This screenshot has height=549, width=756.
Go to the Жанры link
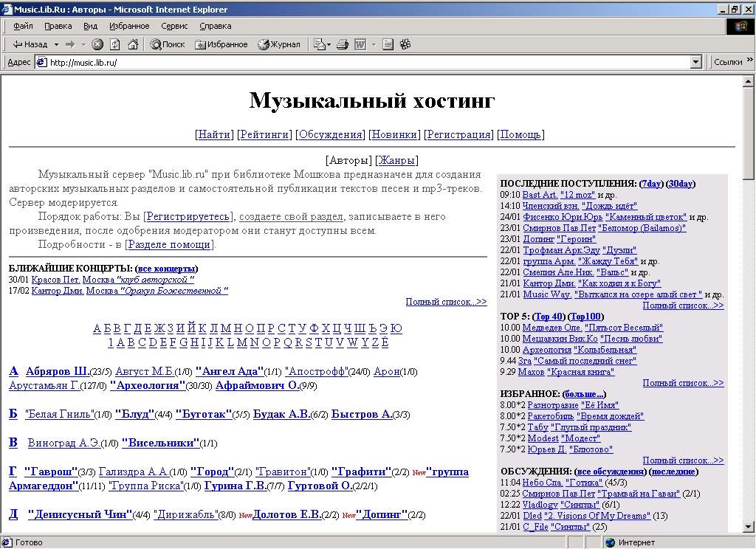click(396, 160)
